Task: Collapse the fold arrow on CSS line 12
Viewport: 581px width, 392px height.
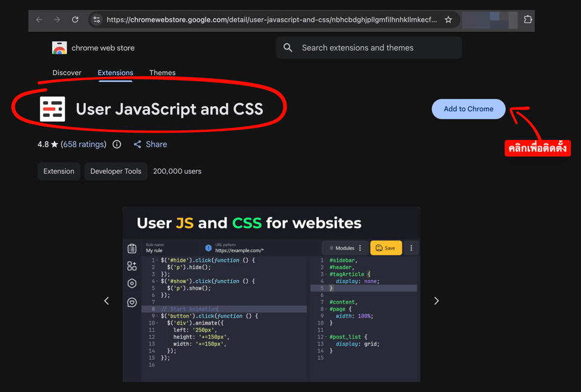Action: click(x=326, y=337)
